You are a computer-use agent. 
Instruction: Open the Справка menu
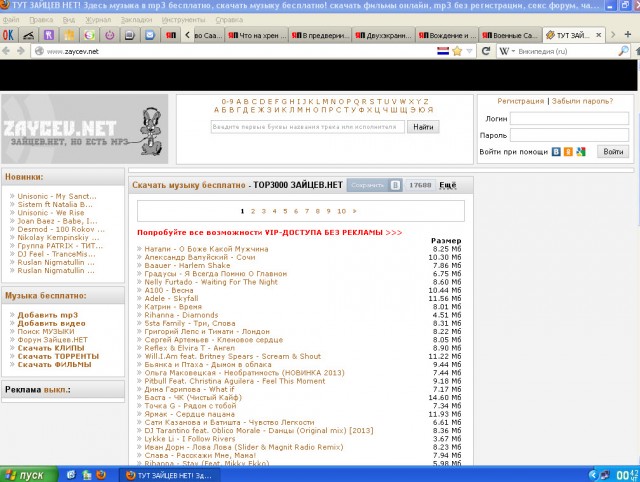(229, 20)
